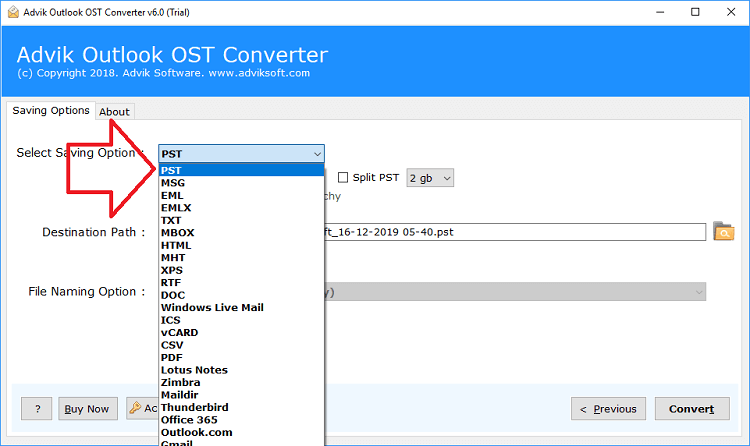The image size is (750, 446).
Task: Close the Advik OST Converter window
Action: tap(731, 12)
